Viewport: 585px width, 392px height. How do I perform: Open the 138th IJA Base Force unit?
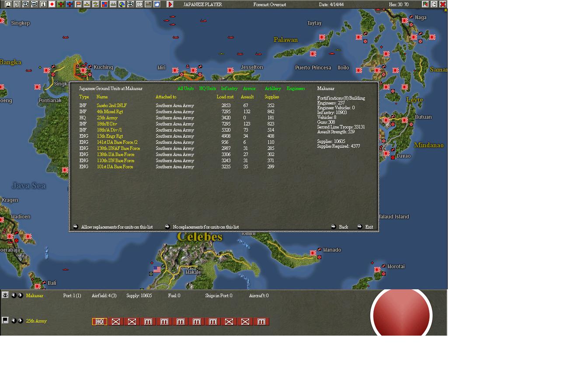(115, 154)
